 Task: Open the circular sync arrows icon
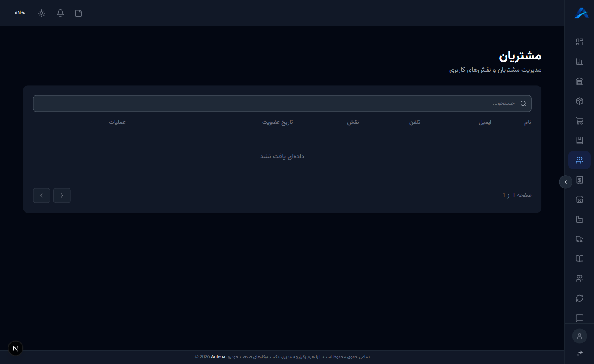[579, 298]
